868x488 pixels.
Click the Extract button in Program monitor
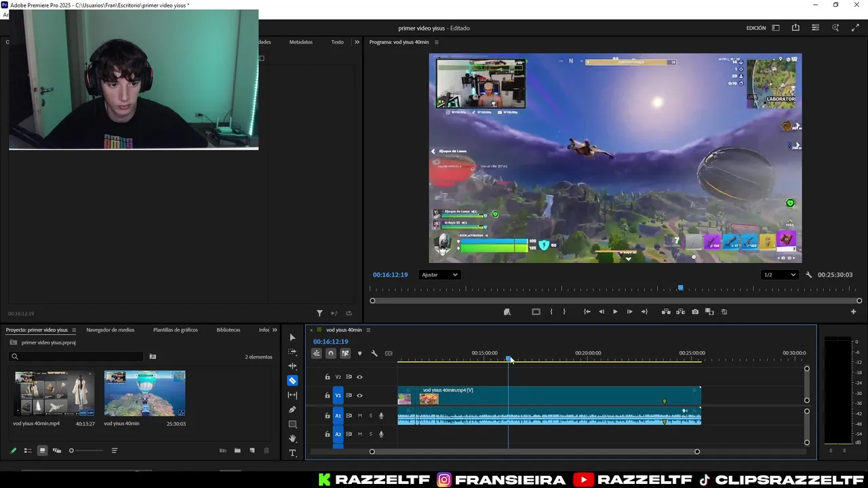680,312
